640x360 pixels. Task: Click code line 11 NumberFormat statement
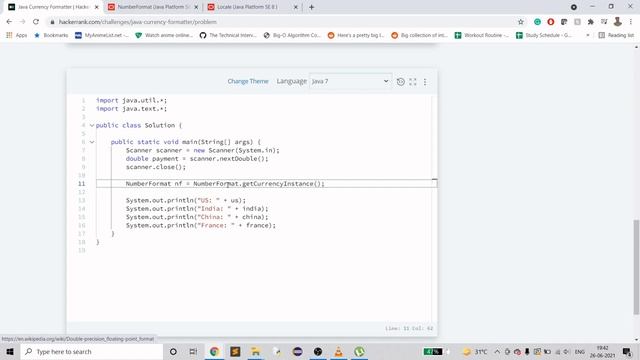click(225, 184)
